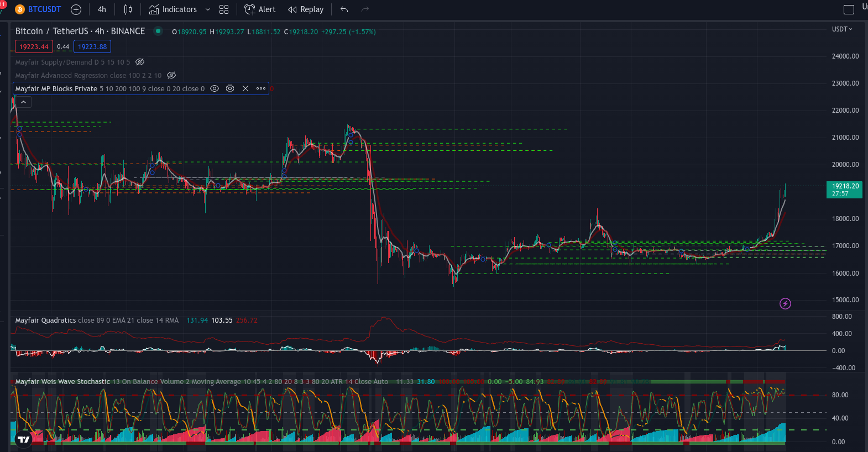Select the Mayfair Weis Wave Stochastic legend
Viewport: 868px width, 452px height.
(202, 382)
